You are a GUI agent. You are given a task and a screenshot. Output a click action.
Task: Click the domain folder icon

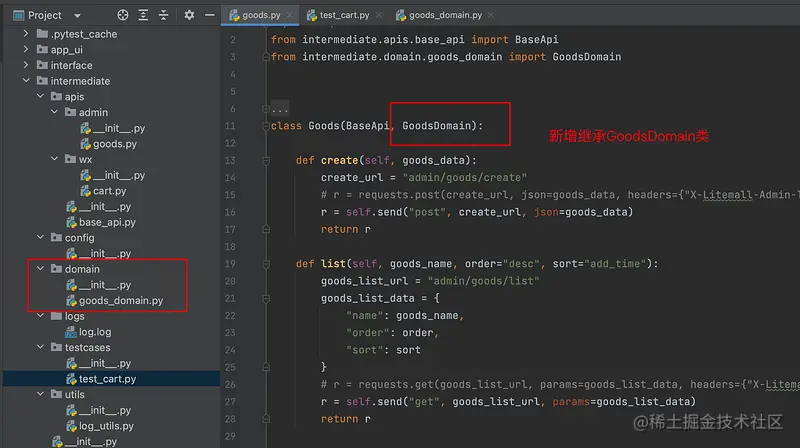click(x=57, y=268)
